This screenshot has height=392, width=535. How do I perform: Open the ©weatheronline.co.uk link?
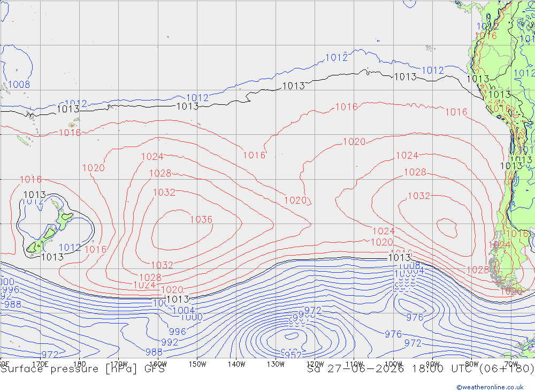[x=490, y=387]
